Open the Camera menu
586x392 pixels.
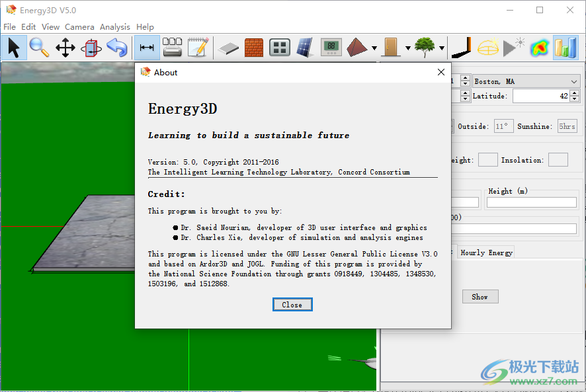coord(79,27)
